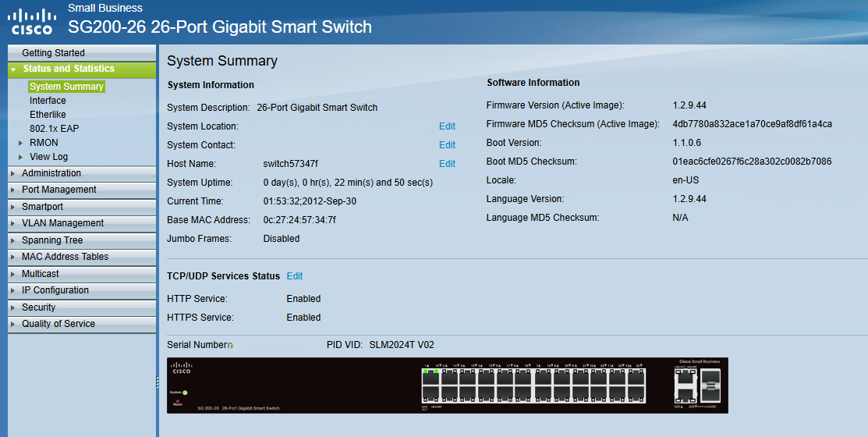The image size is (868, 437).
Task: Expand the RMON submenu arrow
Action: [21, 142]
